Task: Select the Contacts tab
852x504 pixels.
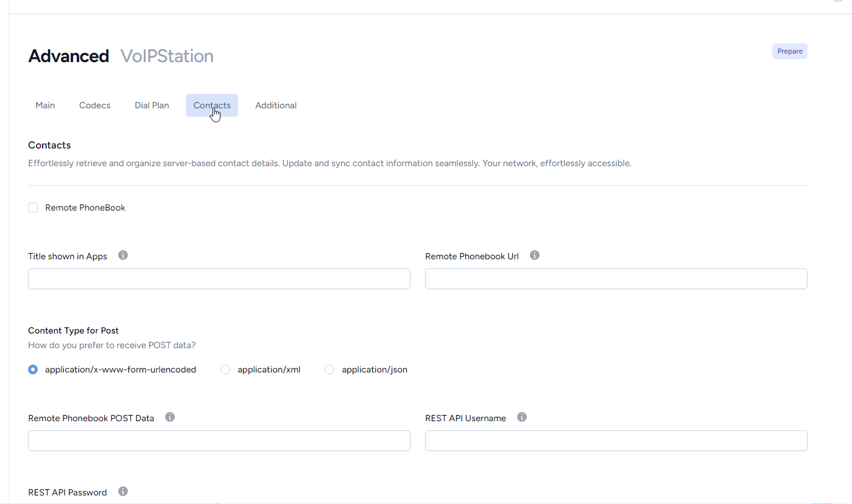Action: click(212, 105)
